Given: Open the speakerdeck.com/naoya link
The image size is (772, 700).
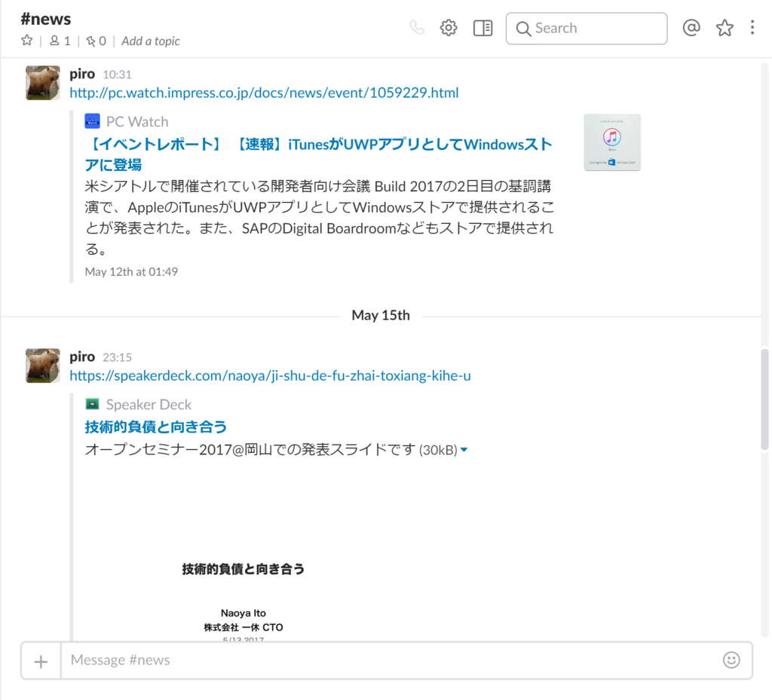Looking at the screenshot, I should 270,375.
